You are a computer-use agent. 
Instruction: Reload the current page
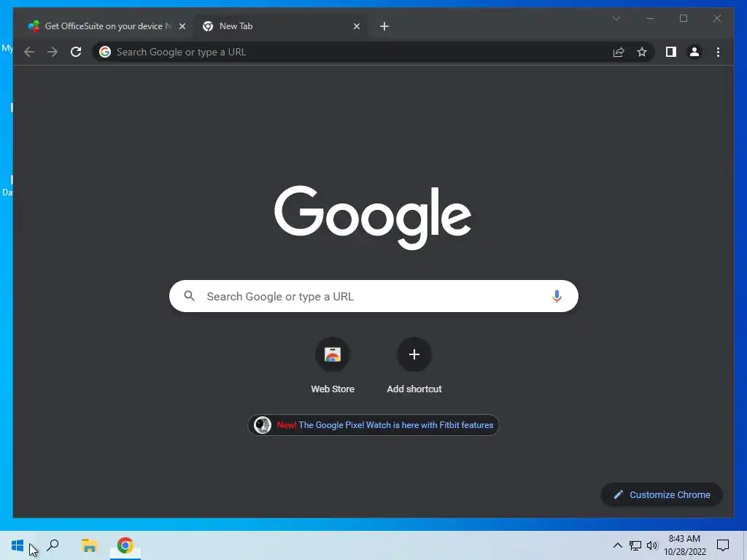tap(76, 52)
